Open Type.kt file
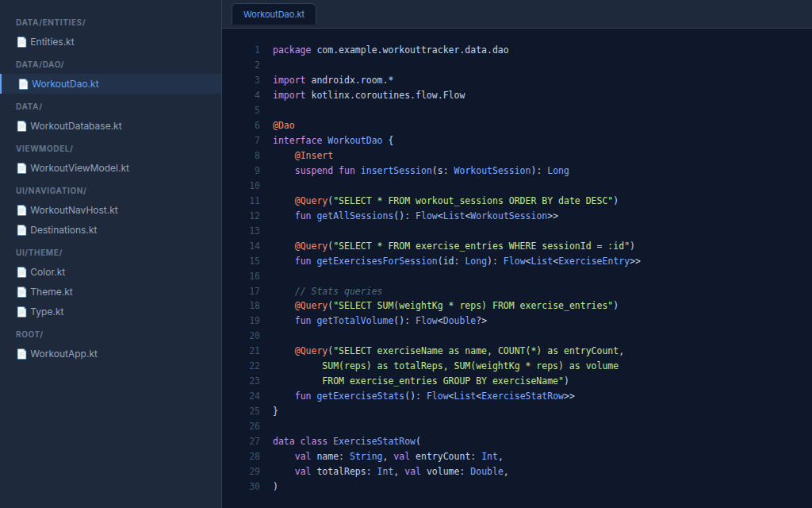This screenshot has height=508, width=812. pos(111,311)
